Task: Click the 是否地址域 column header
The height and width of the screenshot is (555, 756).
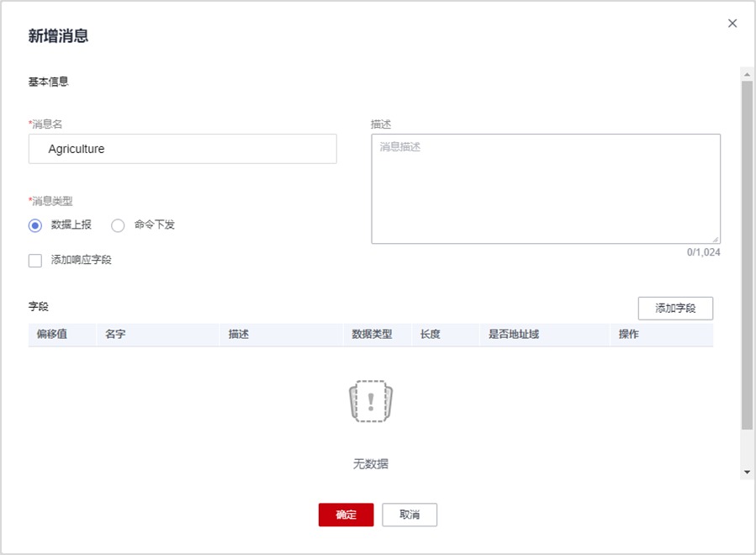Action: [514, 335]
